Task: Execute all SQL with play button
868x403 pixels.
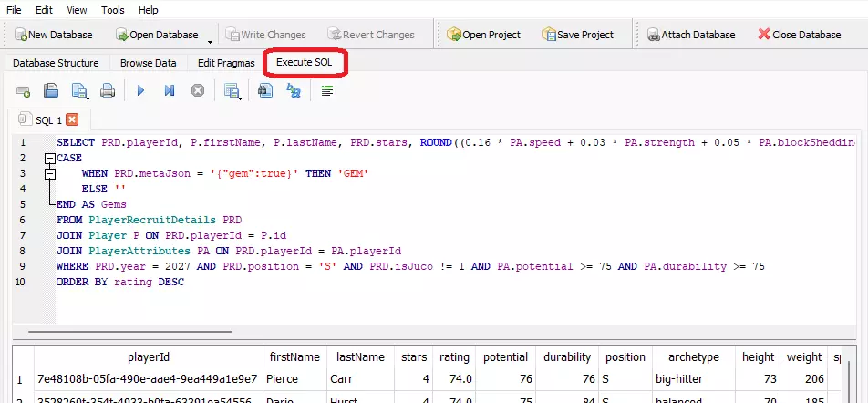Action: tap(140, 90)
